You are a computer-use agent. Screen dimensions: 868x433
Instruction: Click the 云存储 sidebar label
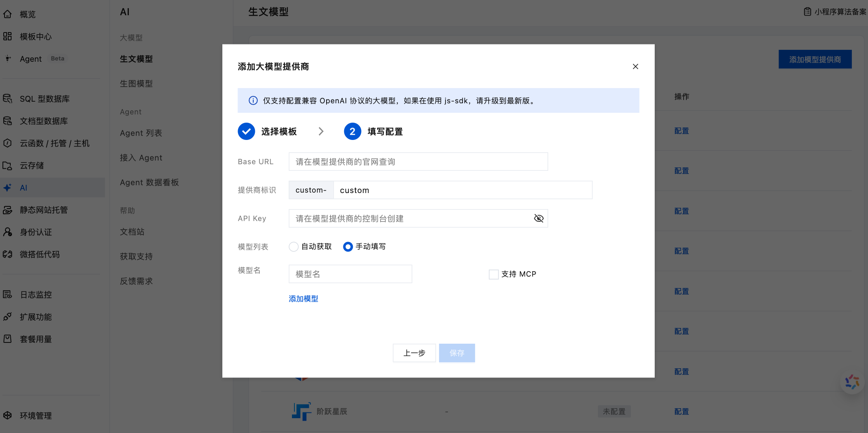tap(32, 165)
